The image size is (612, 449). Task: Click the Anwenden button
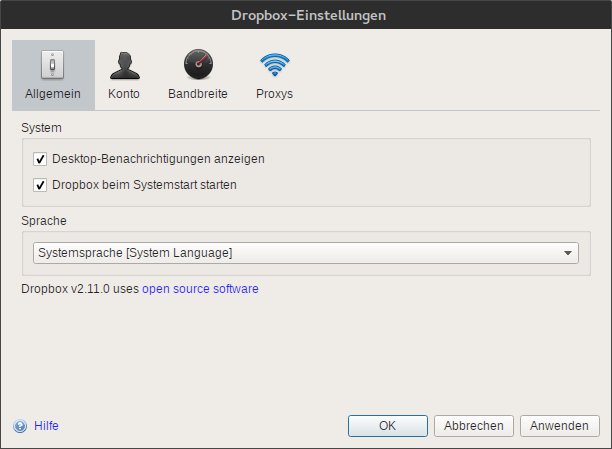tap(559, 426)
